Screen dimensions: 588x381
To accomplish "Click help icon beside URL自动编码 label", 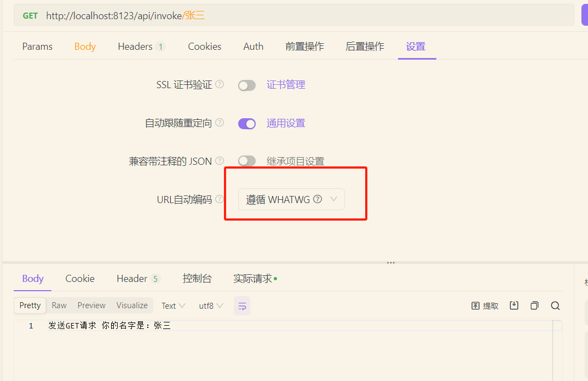I will pyautogui.click(x=220, y=199).
